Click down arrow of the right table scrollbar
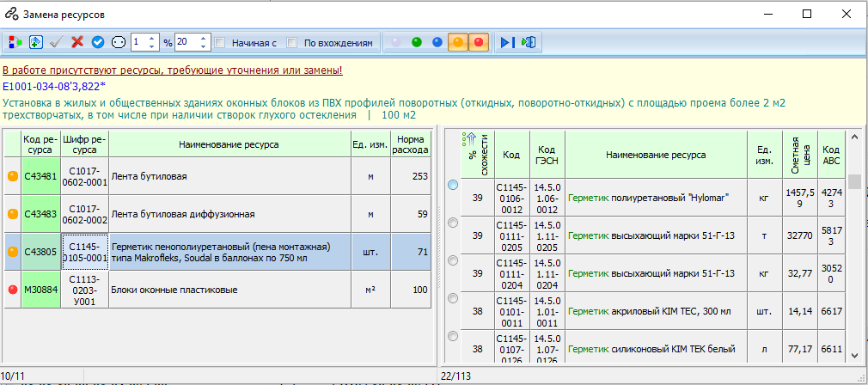868x385 pixels. 854,357
